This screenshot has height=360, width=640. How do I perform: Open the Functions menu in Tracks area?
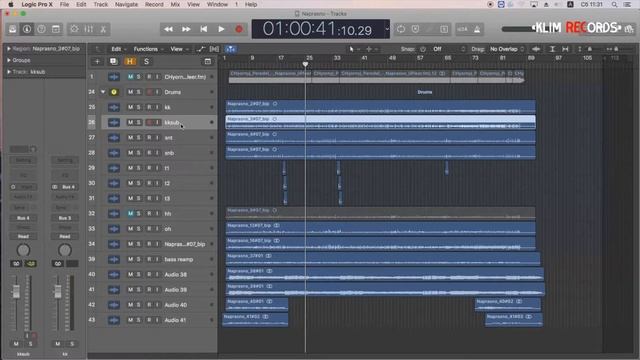coord(148,49)
